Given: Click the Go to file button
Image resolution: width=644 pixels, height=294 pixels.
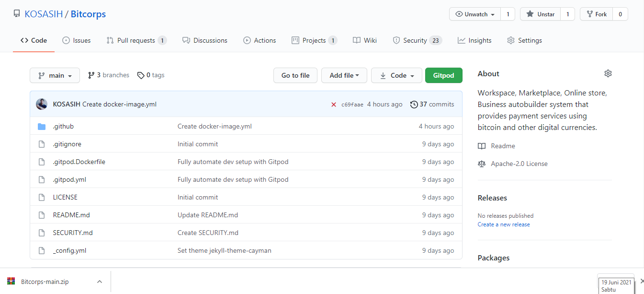Looking at the screenshot, I should coord(295,75).
